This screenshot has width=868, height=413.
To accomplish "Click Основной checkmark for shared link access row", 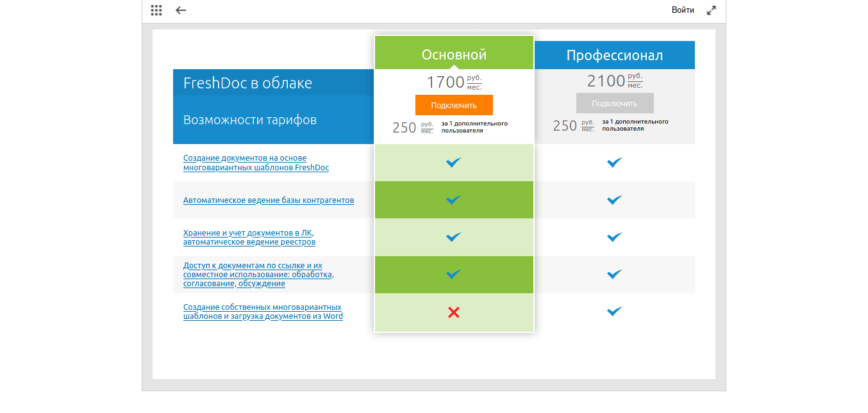I will tap(454, 274).
